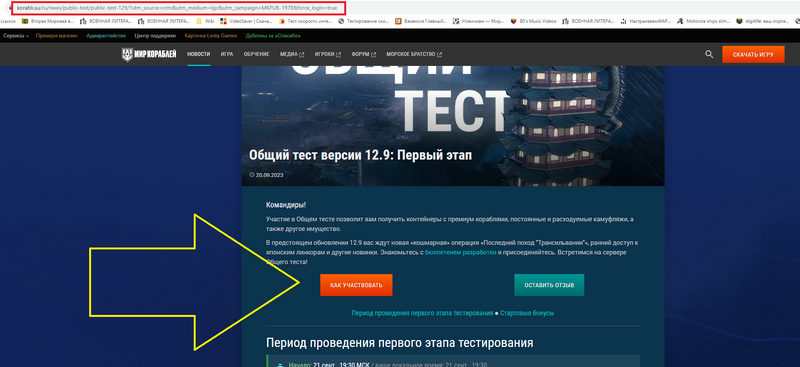Open the НастраиваемWAP bookmark
The image size is (800, 367).
[645, 21]
